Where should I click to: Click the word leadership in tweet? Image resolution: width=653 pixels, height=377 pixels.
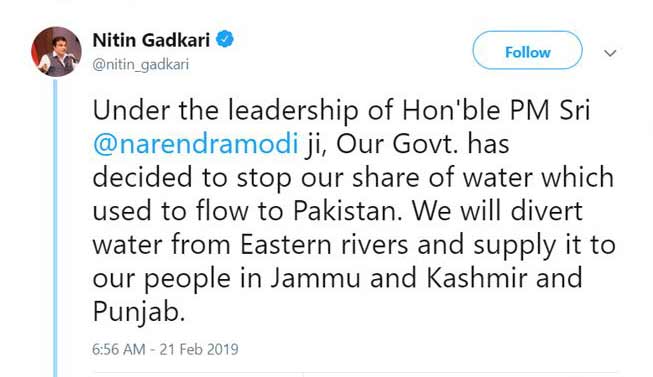click(293, 111)
